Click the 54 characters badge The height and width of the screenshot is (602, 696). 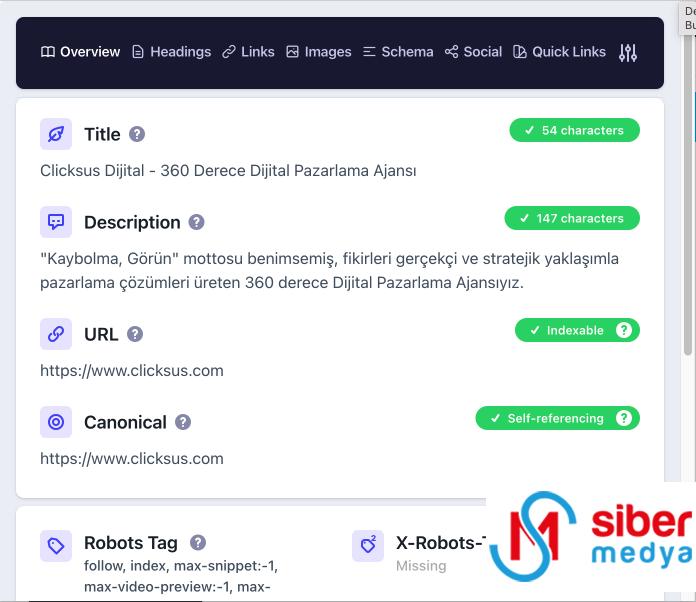coord(574,130)
